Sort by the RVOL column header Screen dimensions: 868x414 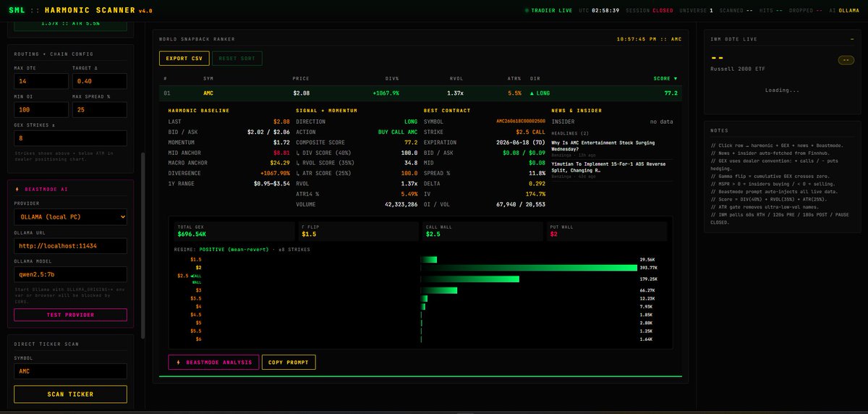[456, 78]
